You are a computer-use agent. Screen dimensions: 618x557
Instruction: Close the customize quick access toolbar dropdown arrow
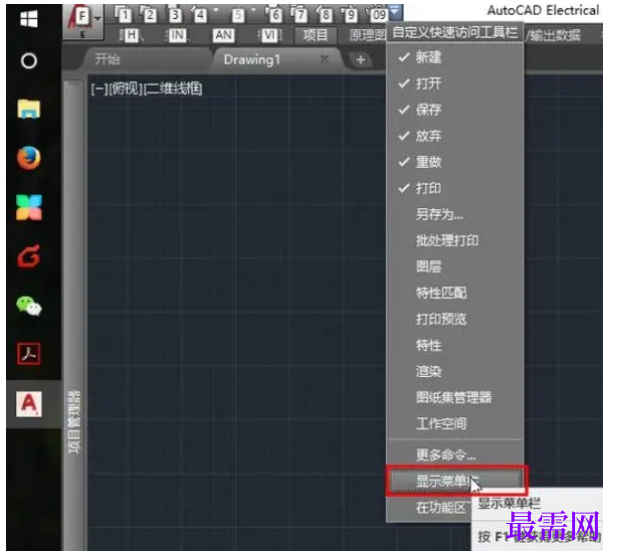(x=396, y=12)
